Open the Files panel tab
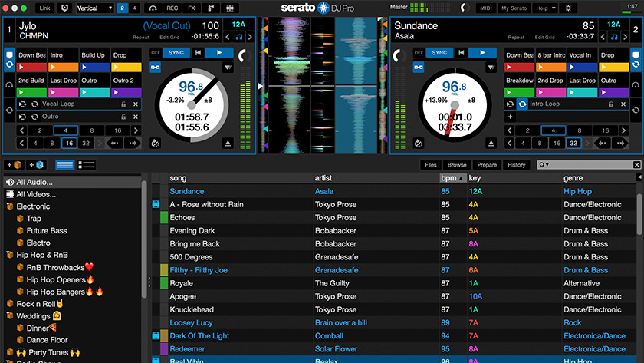The image size is (644, 363). click(431, 165)
